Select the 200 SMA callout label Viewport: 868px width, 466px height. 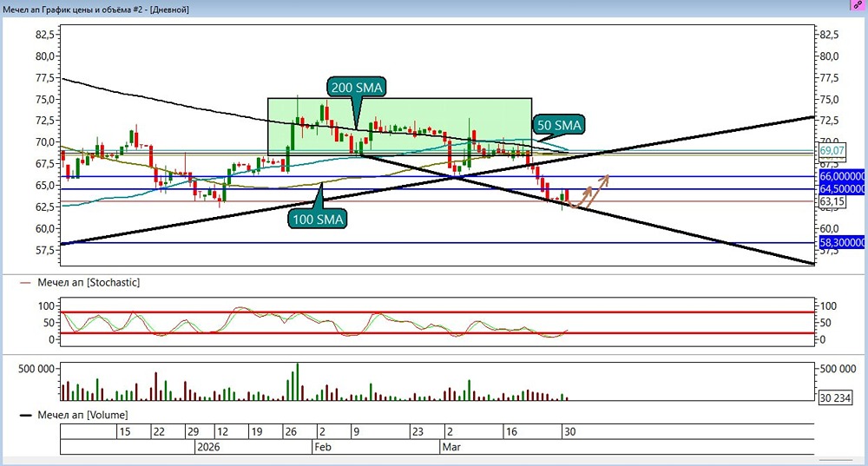pyautogui.click(x=357, y=88)
